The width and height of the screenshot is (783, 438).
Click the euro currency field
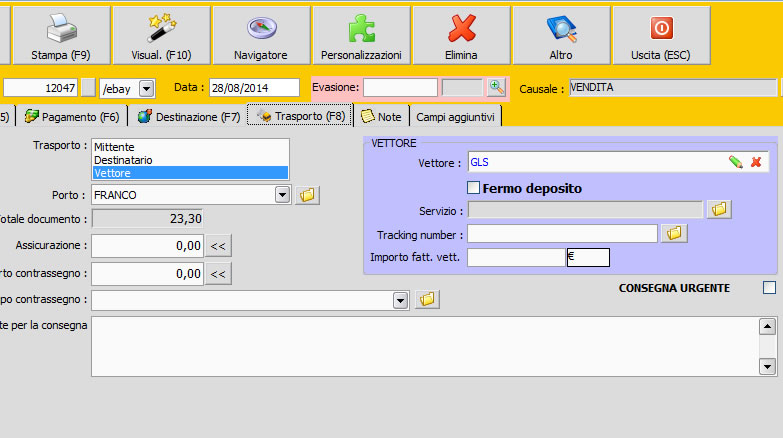pos(588,257)
